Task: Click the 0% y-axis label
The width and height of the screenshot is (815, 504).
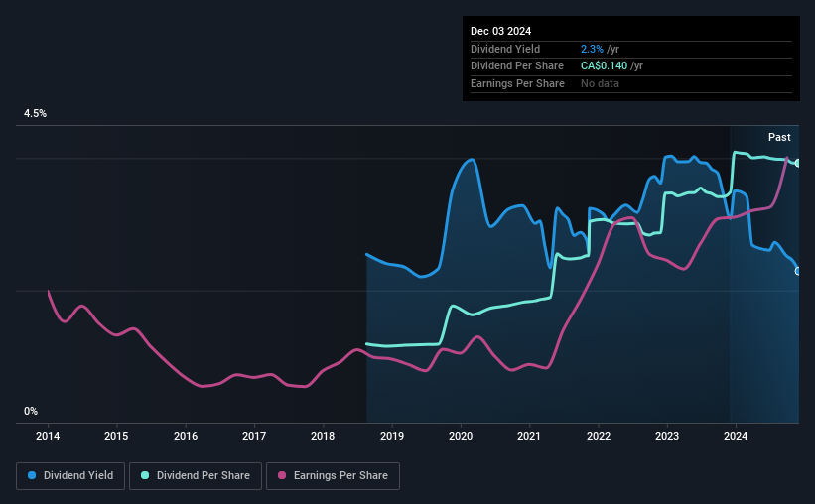Action: (31, 411)
